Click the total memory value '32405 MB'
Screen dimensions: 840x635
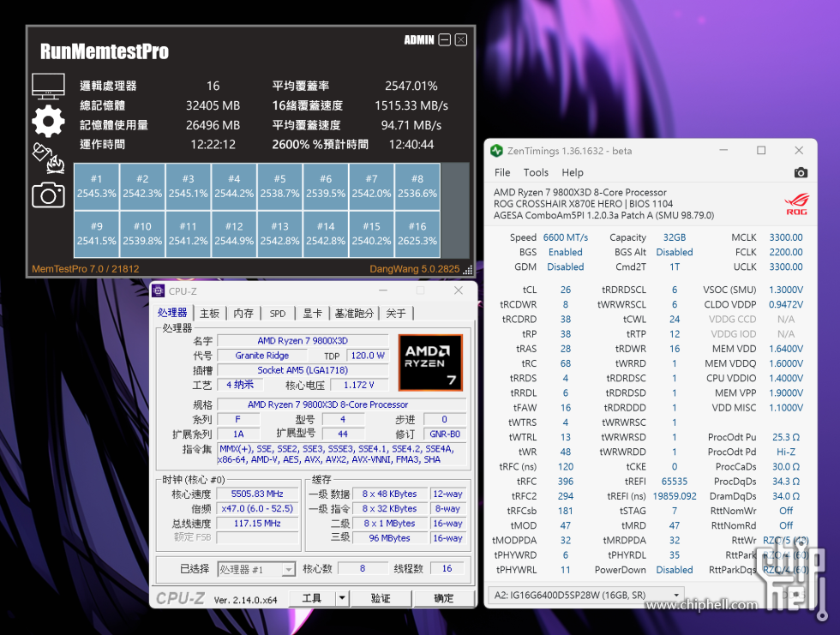point(213,105)
